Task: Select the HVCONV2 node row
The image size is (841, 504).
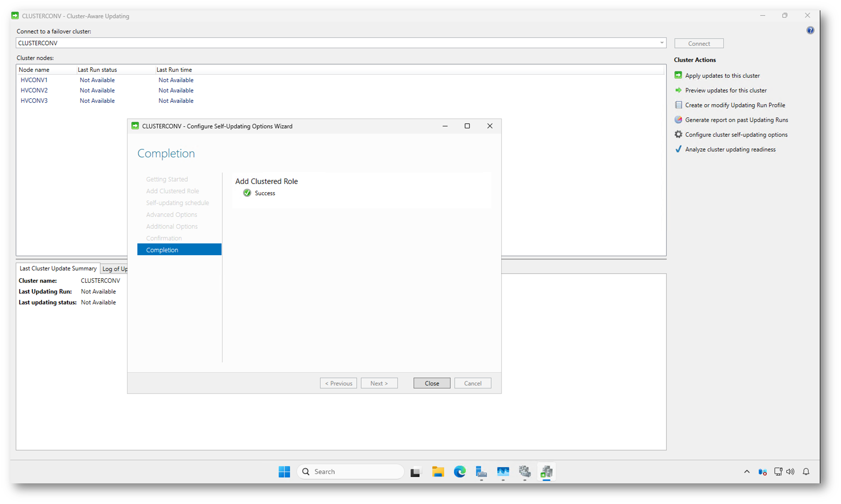Action: pyautogui.click(x=34, y=90)
